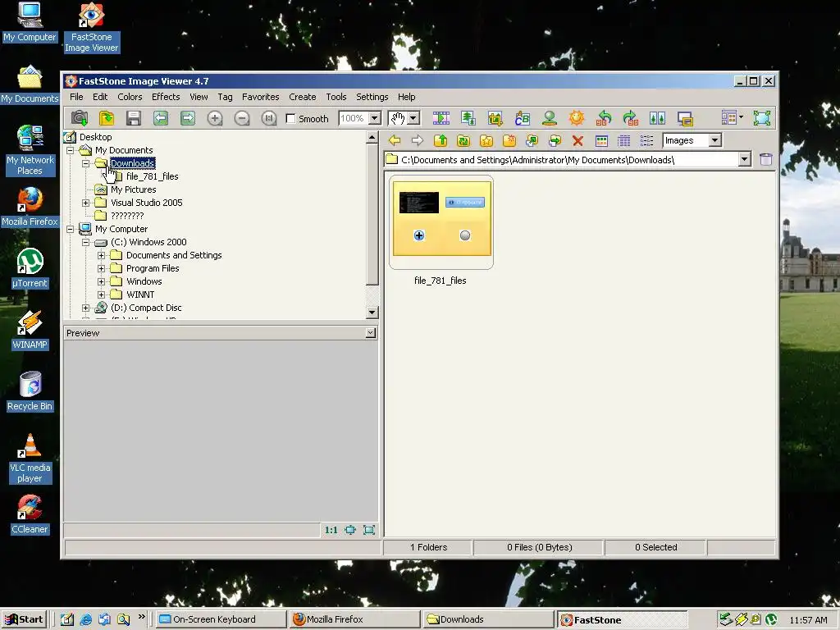Click the create new folder icon

click(509, 140)
